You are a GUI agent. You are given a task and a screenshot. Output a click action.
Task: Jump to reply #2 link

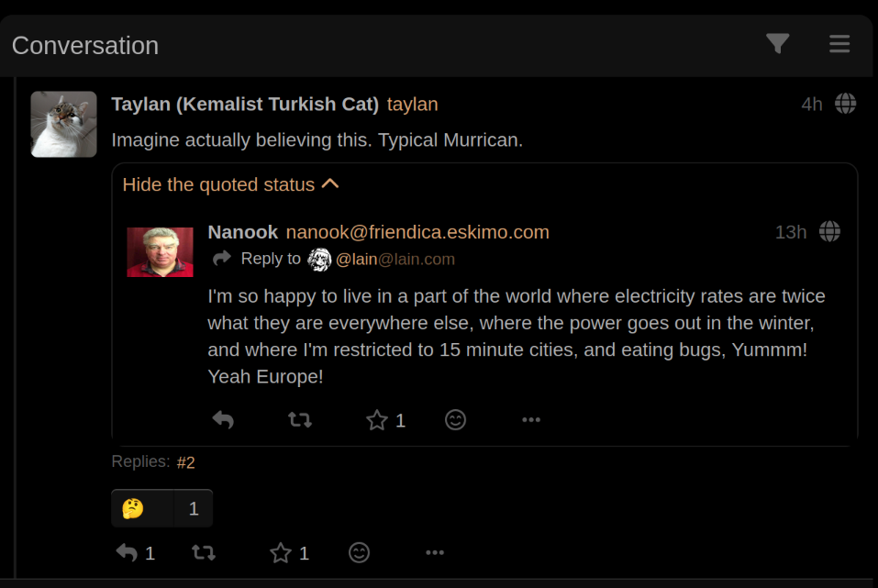[x=186, y=462]
